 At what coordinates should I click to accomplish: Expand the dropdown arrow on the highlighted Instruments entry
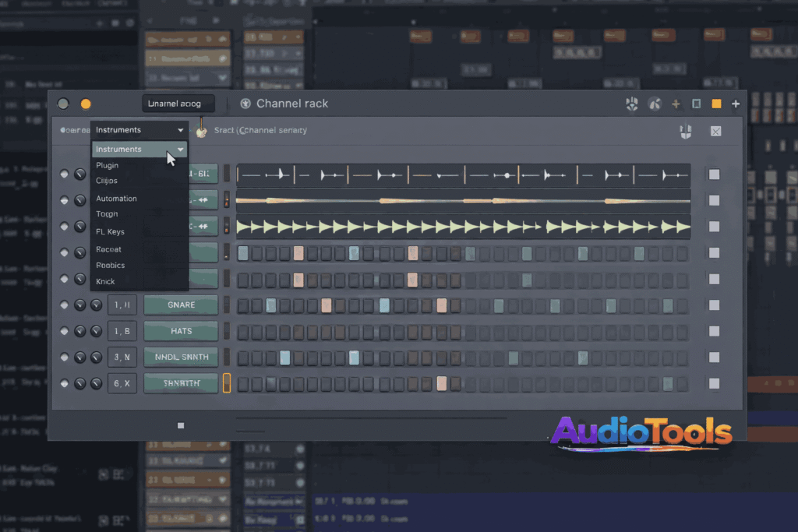[181, 149]
